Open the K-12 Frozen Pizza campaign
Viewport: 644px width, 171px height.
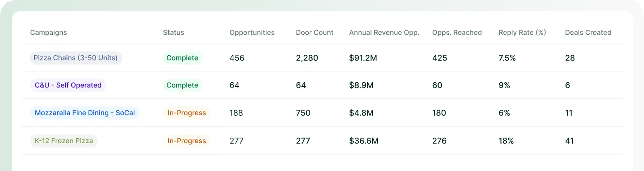(x=64, y=141)
